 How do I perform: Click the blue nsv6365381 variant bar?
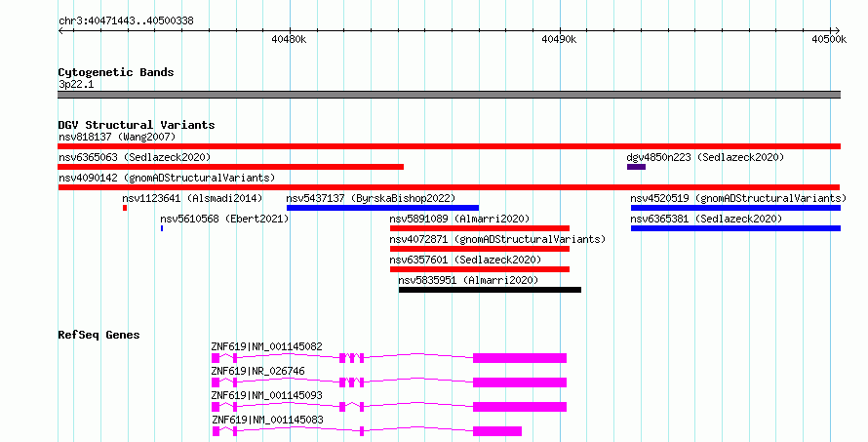[735, 228]
